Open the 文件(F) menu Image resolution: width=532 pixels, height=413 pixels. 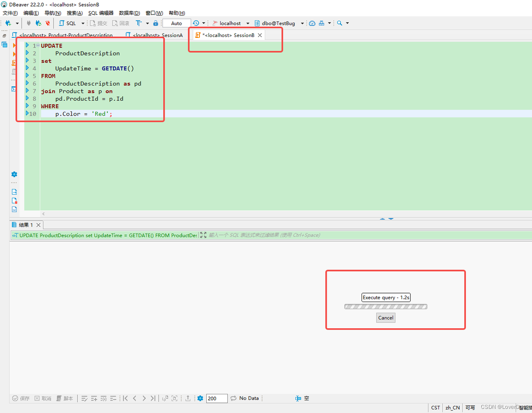10,13
